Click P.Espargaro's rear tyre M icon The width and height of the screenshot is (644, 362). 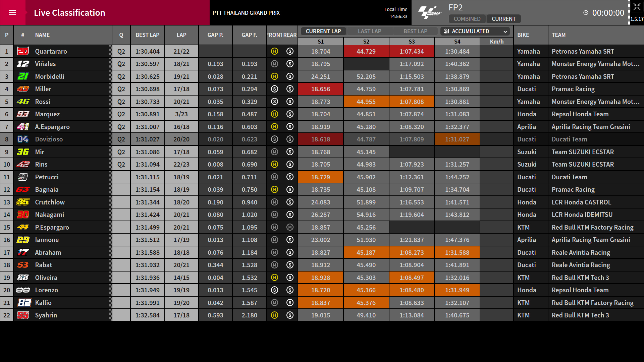[290, 227]
